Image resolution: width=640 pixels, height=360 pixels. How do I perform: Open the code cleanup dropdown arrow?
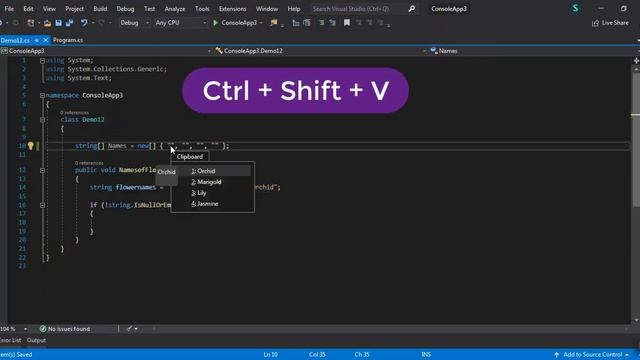pyautogui.click(x=136, y=329)
